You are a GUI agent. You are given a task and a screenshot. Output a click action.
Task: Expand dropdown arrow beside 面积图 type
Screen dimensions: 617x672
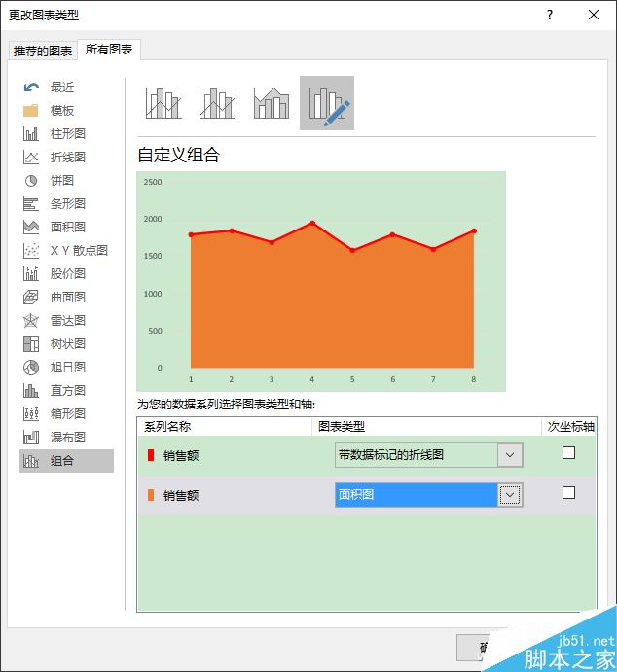(510, 495)
